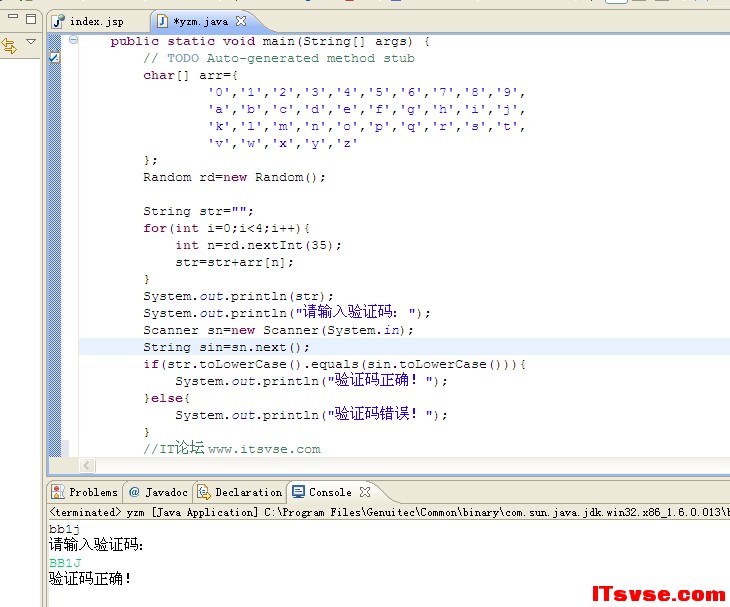
Task: Click the Declaration view icon
Action: 204,492
